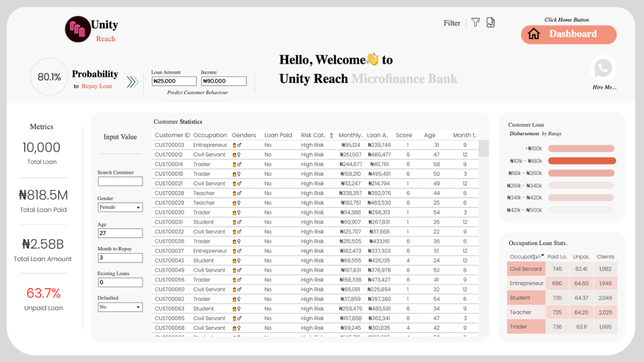The width and height of the screenshot is (644, 362).
Task: Expand the sort arrow on the Risk Cat column
Action: [x=331, y=135]
